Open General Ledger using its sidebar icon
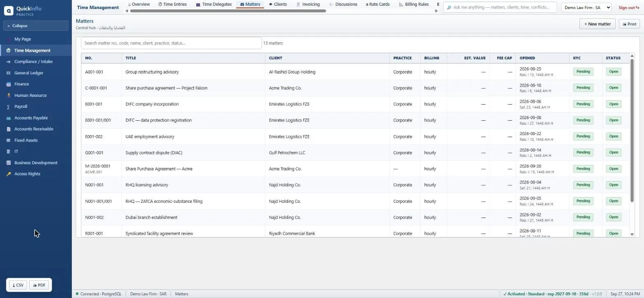The height and width of the screenshot is (298, 644). [9, 73]
